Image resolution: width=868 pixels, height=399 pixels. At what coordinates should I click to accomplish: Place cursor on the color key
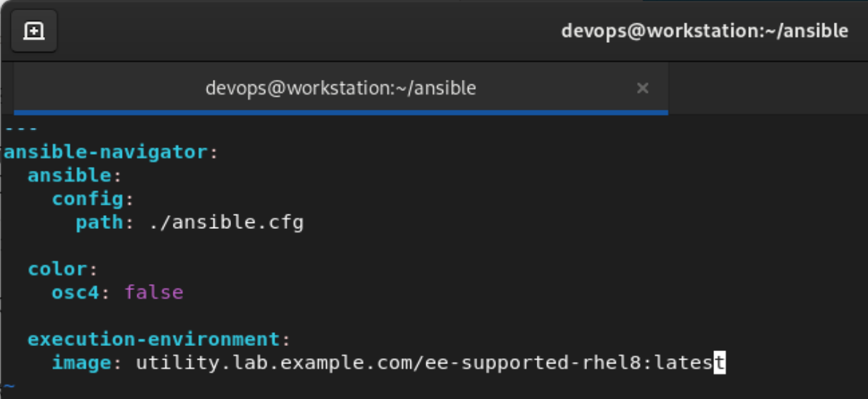57,270
